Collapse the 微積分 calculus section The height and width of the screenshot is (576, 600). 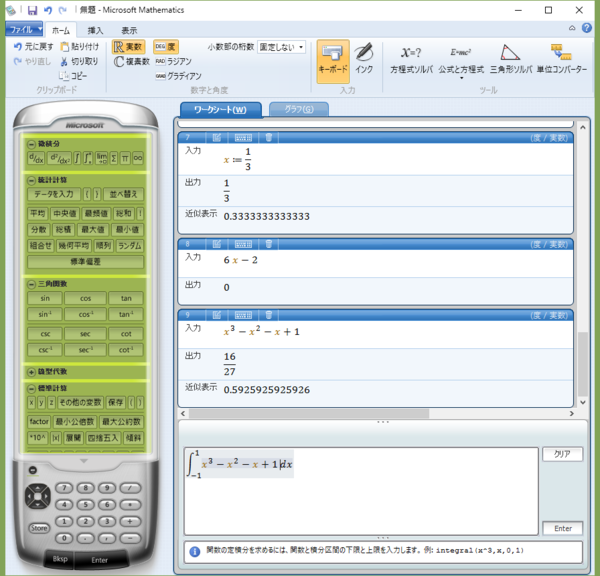31,144
